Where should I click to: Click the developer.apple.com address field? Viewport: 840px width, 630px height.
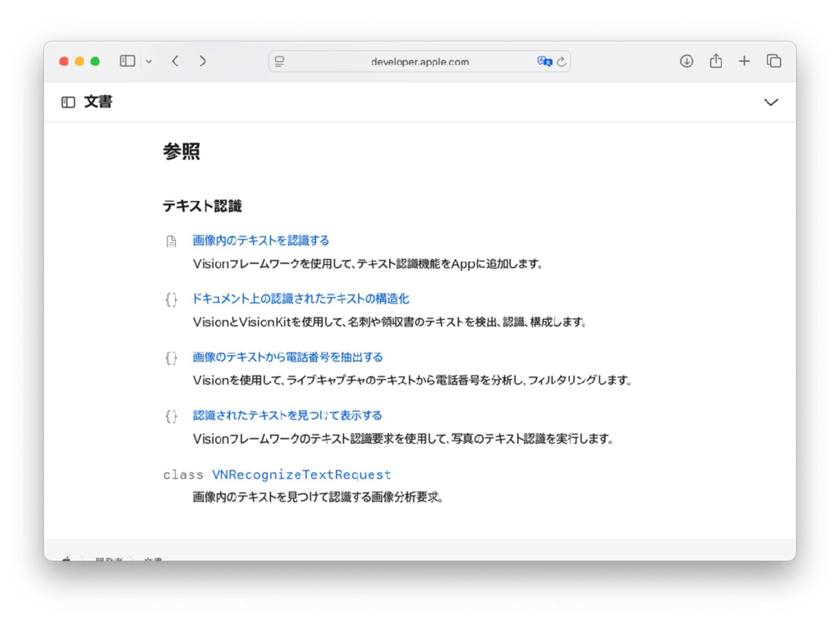419,62
